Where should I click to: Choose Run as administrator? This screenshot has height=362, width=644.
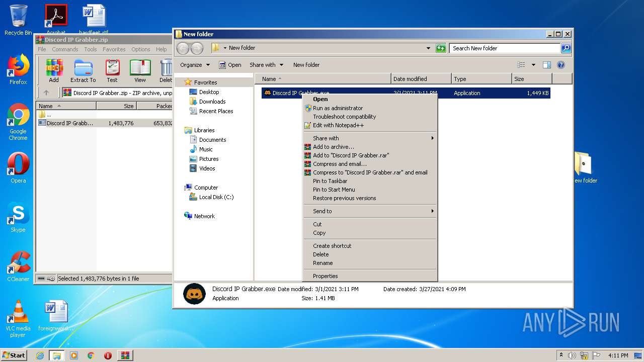pyautogui.click(x=370, y=108)
